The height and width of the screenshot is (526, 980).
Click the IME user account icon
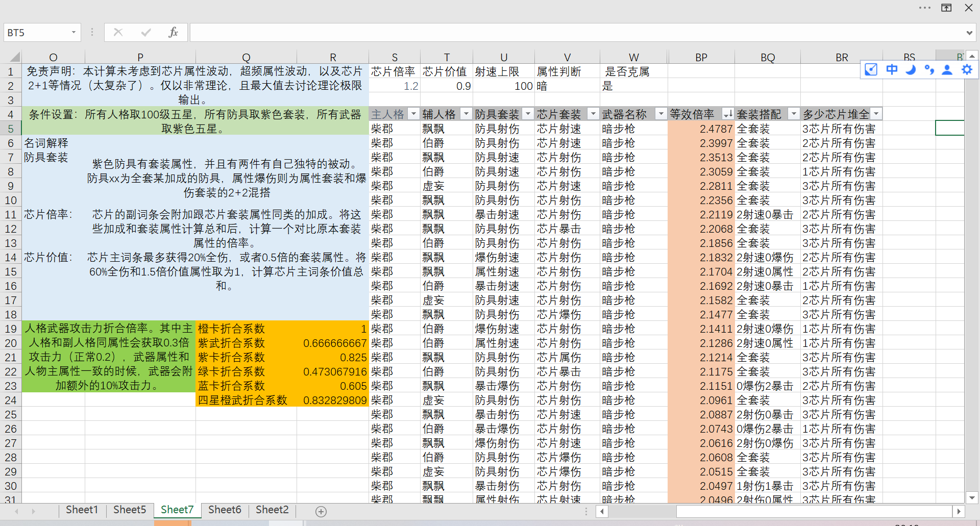(947, 69)
